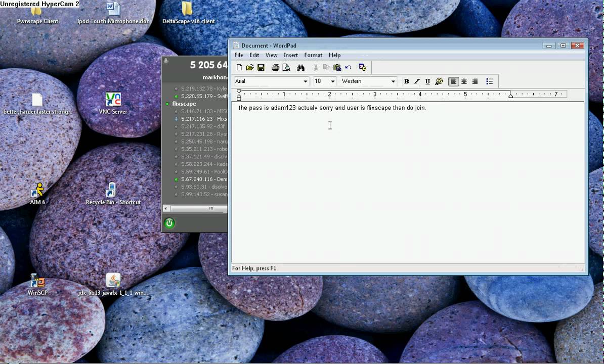604x364 pixels.
Task: Open the Format menu
Action: (313, 55)
